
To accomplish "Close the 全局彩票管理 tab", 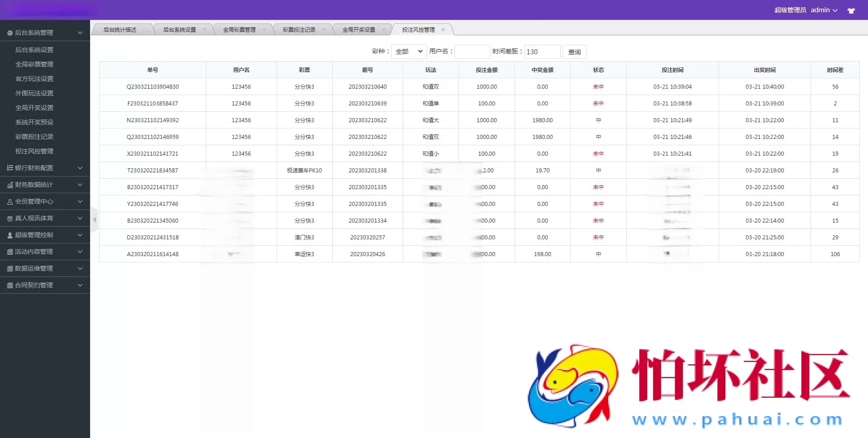I will point(264,29).
